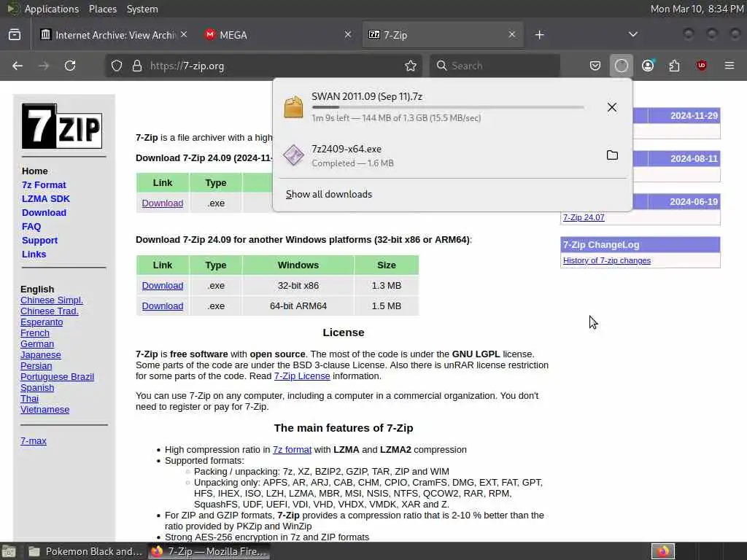Image resolution: width=747 pixels, height=560 pixels.
Task: Reload the 7-zip.org page
Action: click(x=70, y=66)
